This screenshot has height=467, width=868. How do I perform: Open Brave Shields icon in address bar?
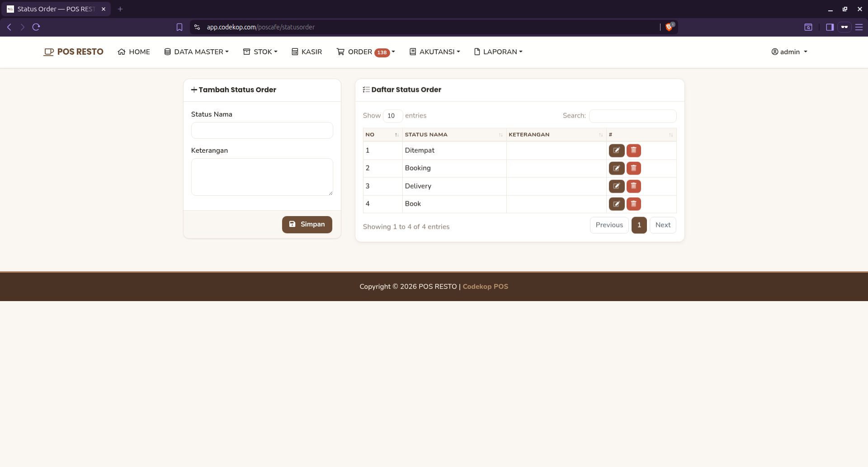click(x=670, y=27)
